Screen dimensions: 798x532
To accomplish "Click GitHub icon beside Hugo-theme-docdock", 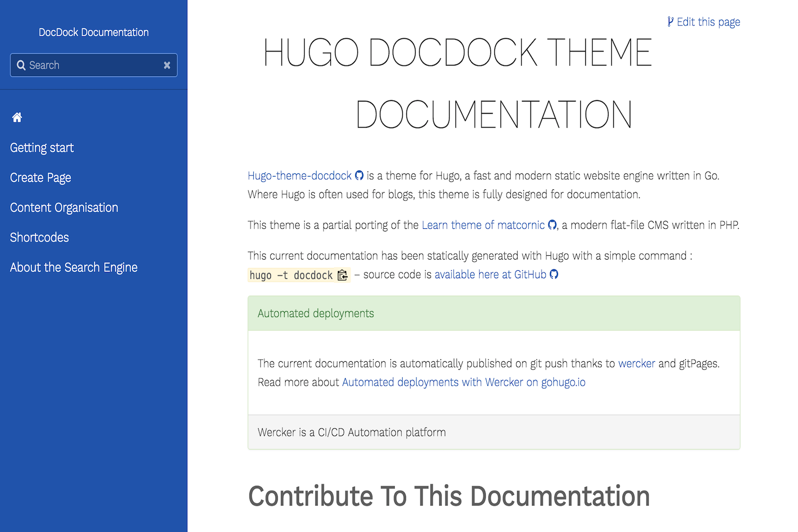I will (359, 176).
